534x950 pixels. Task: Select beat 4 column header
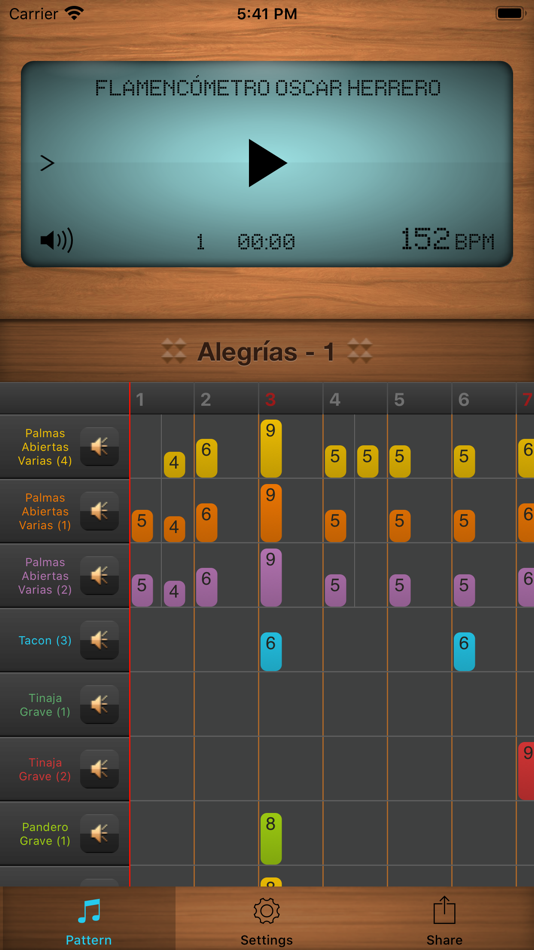tap(355, 399)
